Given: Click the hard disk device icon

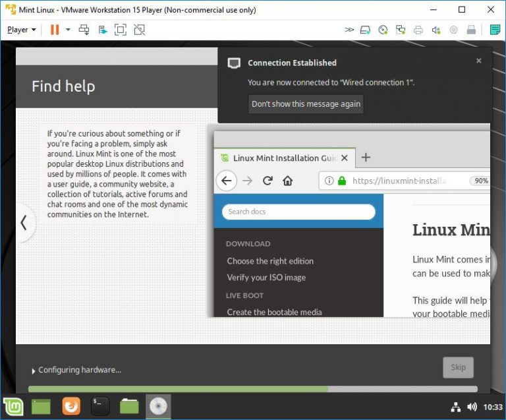Looking at the screenshot, I should tap(365, 30).
